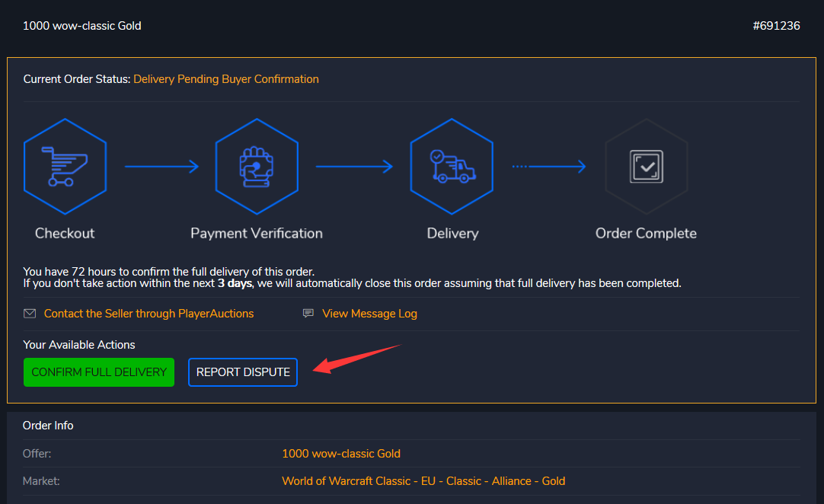Open the World of Warcraft Classic market link
Image resolution: width=824 pixels, height=504 pixels.
pyautogui.click(x=423, y=481)
